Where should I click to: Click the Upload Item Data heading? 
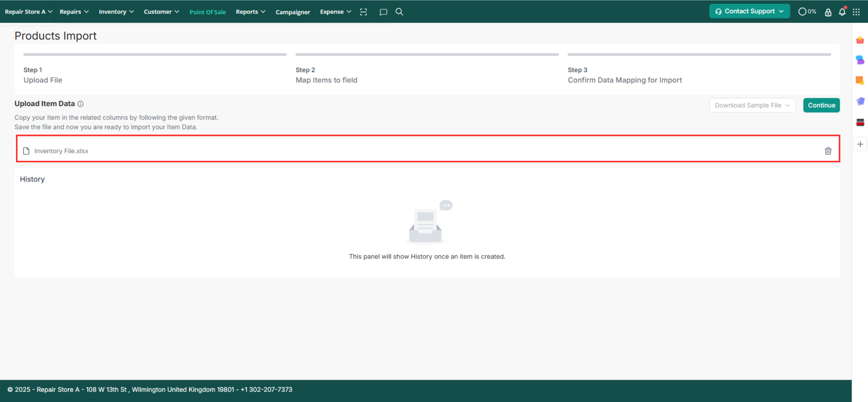(44, 104)
